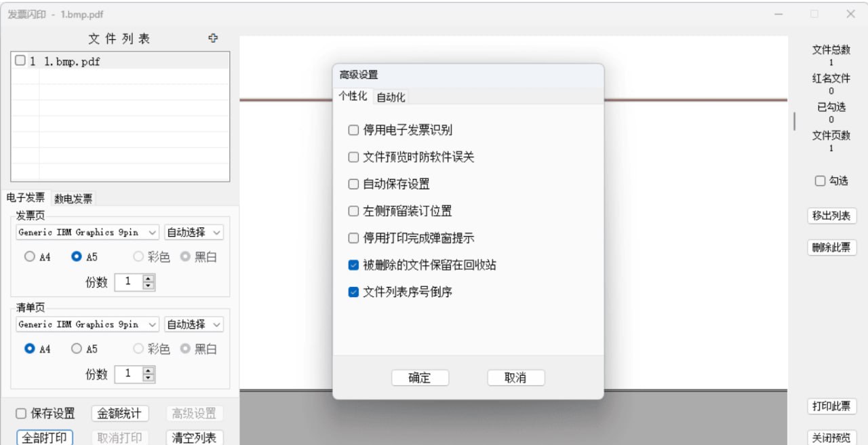Click the preview area vertical scrollbar
This screenshot has height=445, width=868.
pyautogui.click(x=794, y=121)
